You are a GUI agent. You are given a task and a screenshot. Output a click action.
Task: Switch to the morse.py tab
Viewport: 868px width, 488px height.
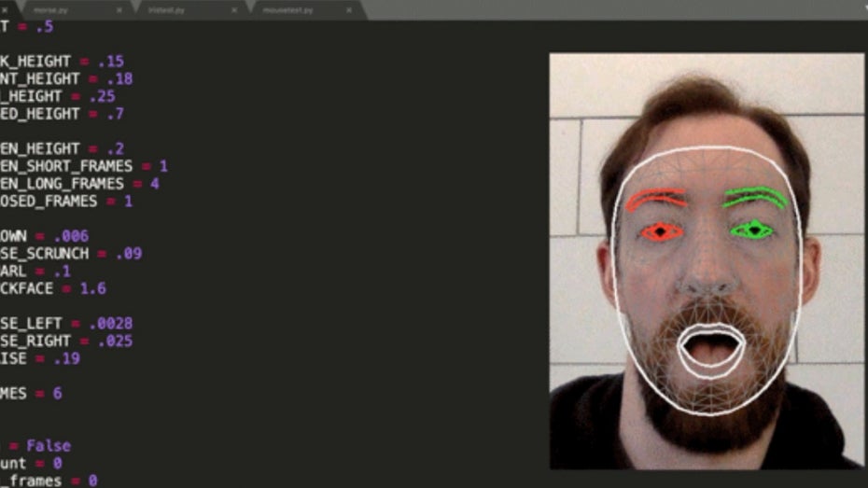point(50,9)
